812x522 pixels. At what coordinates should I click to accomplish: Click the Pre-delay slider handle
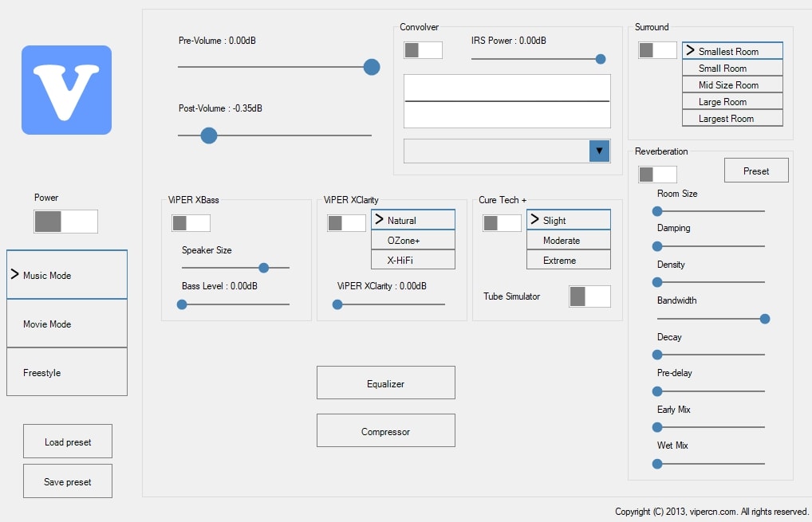(x=657, y=391)
